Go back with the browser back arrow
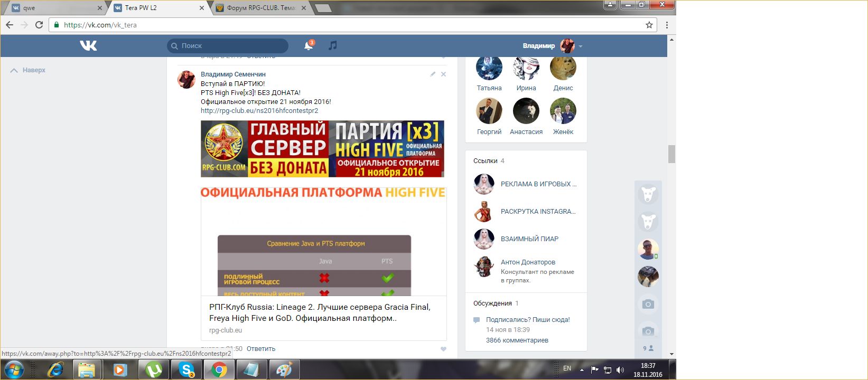868x380 pixels. (x=10, y=25)
